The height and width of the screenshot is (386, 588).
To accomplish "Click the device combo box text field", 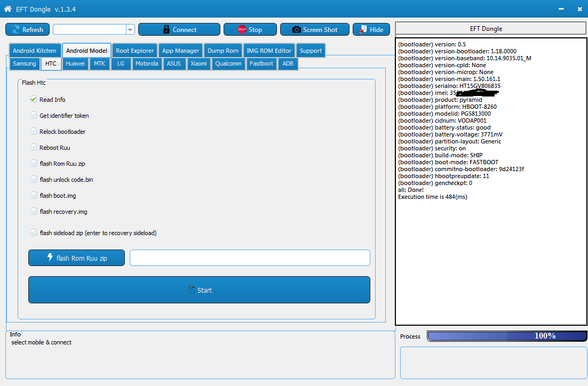I will pos(90,30).
